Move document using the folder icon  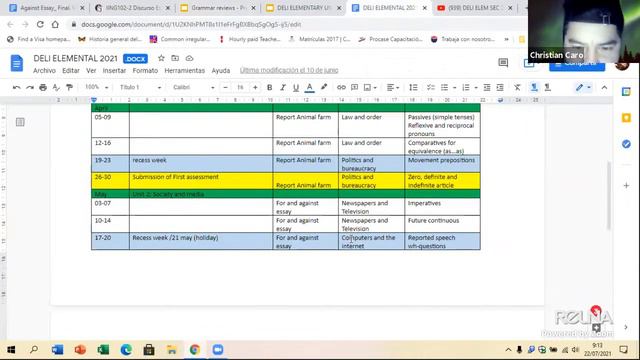coord(175,58)
